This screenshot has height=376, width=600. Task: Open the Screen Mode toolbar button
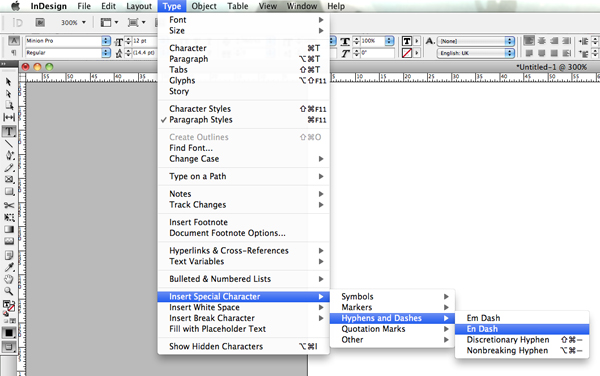tap(136, 23)
